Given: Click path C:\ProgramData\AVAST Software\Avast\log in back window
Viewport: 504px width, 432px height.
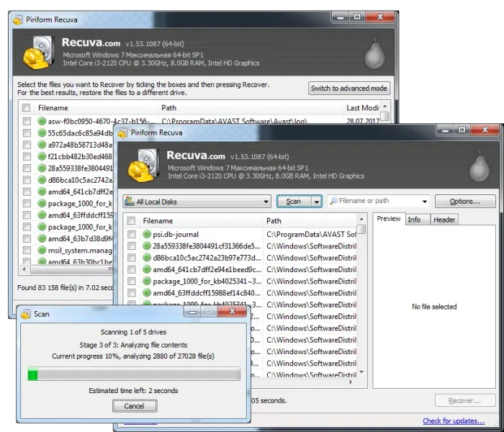Looking at the screenshot, I should coord(234,122).
